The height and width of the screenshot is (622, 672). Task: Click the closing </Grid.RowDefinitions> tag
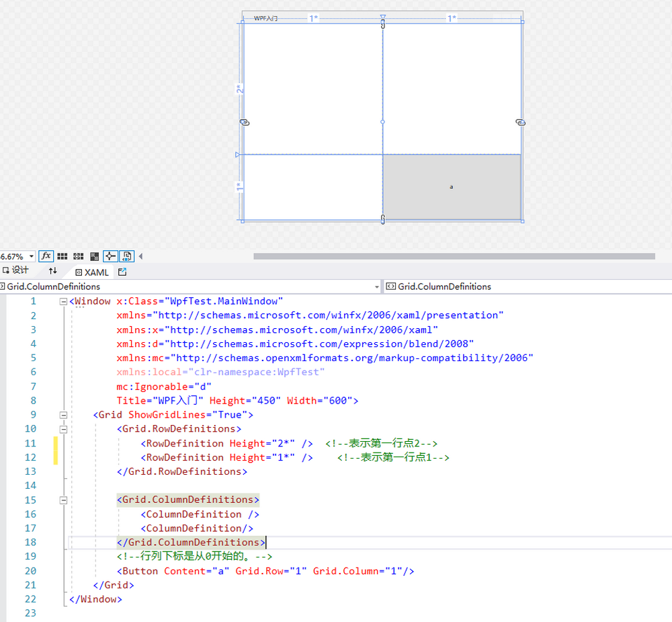[181, 471]
